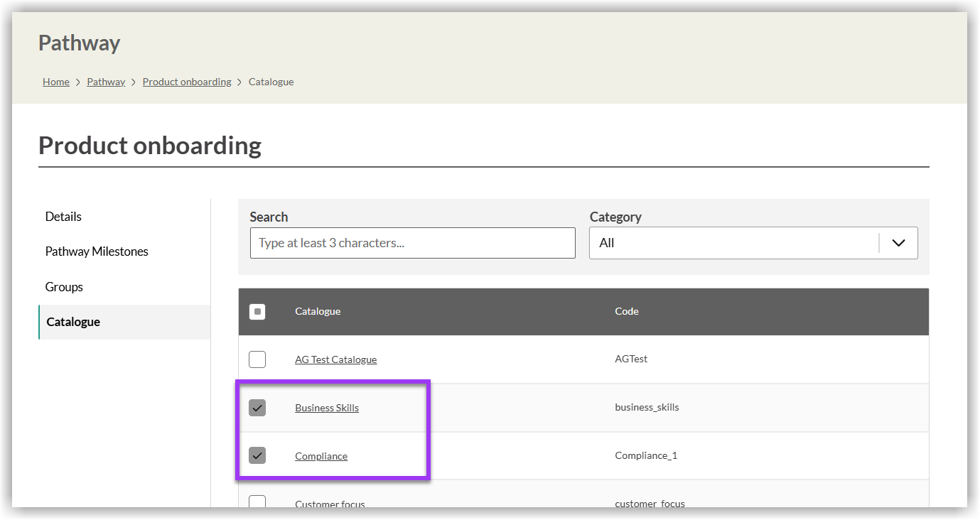Open the Business Skills catalogue link
The image size is (980, 520).
pyautogui.click(x=327, y=408)
